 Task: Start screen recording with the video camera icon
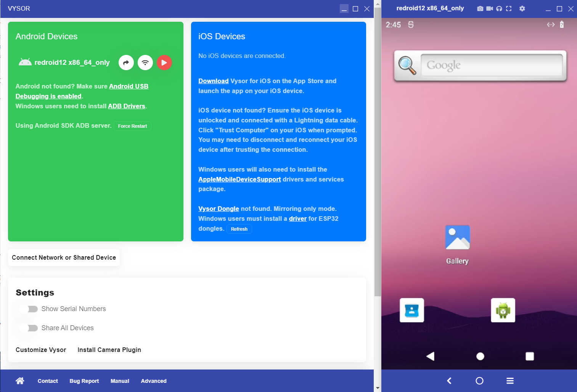(x=489, y=8)
